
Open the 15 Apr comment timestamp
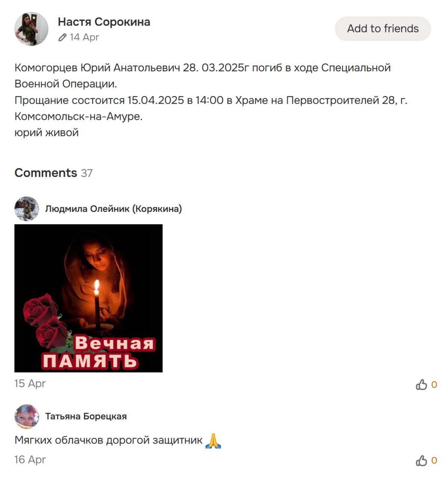click(30, 384)
